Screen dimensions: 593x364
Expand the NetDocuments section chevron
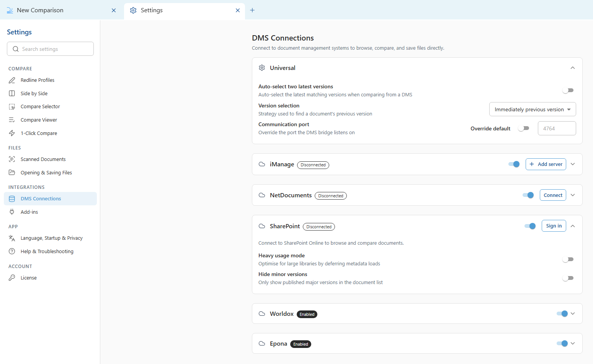(x=573, y=195)
